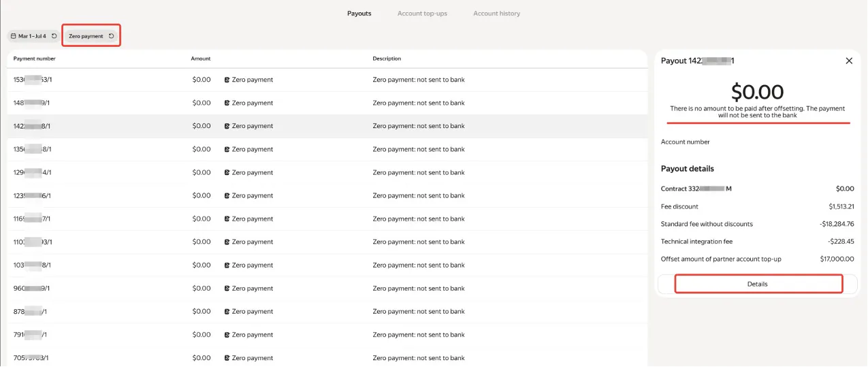868x367 pixels.
Task: Open the Zero payment filter chip label
Action: click(x=86, y=36)
